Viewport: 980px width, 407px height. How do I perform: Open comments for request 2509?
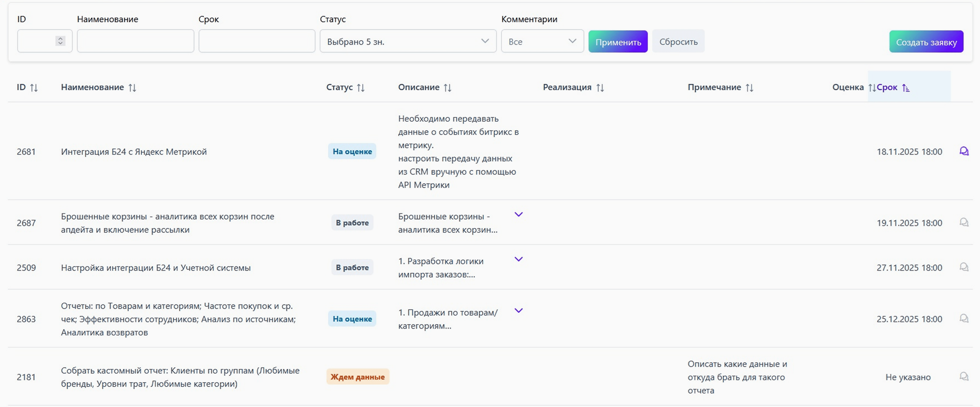click(964, 267)
